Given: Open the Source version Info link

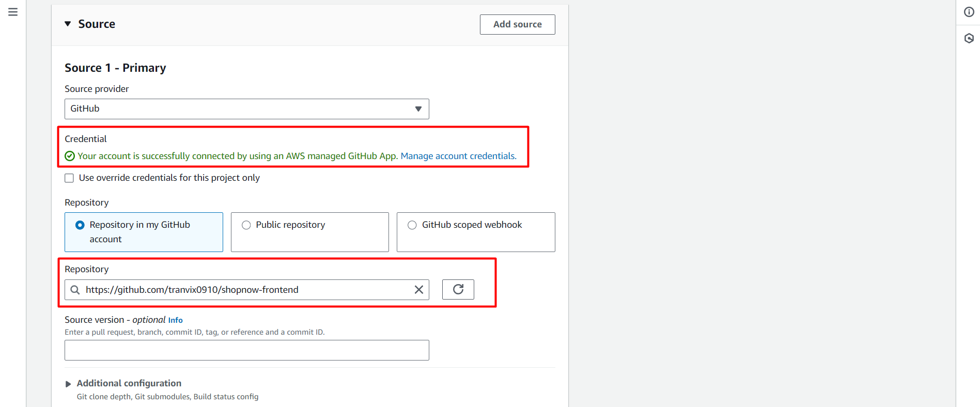Looking at the screenshot, I should pyautogui.click(x=175, y=320).
